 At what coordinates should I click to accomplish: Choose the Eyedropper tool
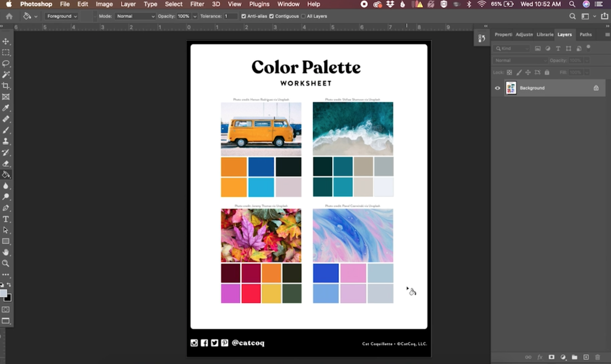pos(6,108)
